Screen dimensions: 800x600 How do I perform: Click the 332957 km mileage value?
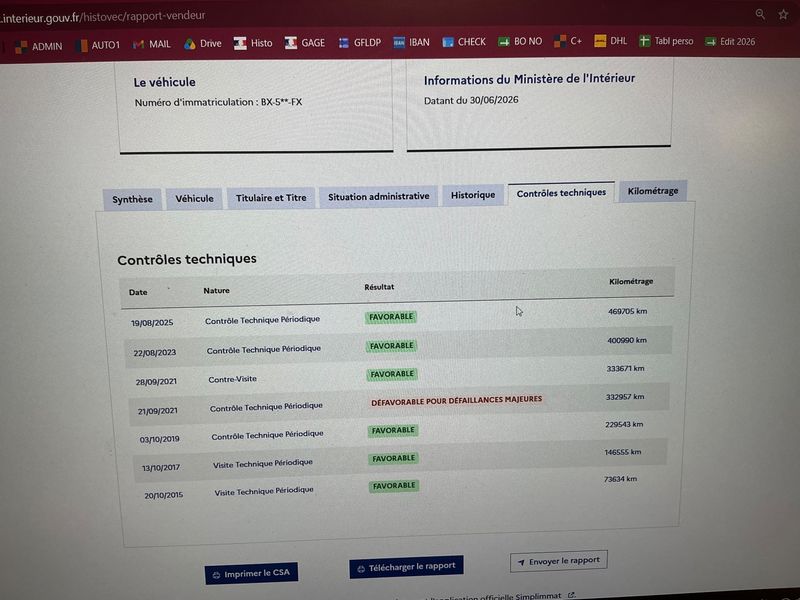point(625,396)
